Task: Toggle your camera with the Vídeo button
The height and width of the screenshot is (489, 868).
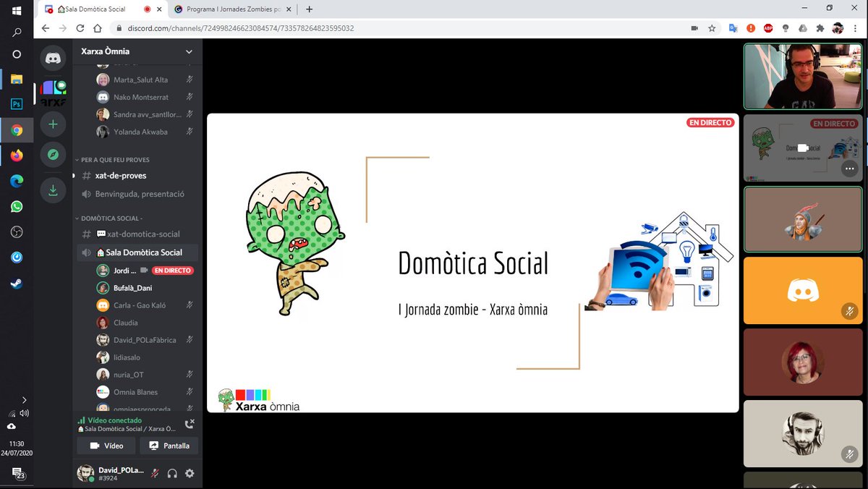Action: (x=106, y=446)
